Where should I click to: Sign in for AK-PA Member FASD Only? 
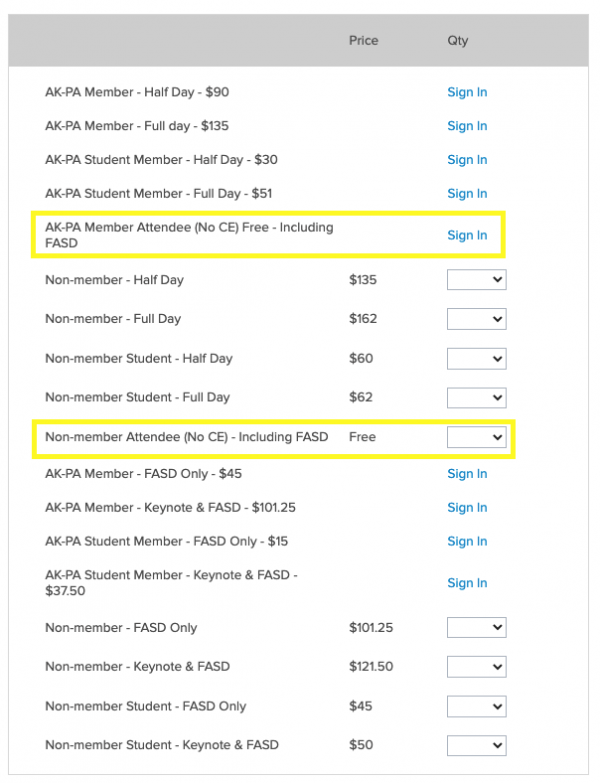[467, 474]
